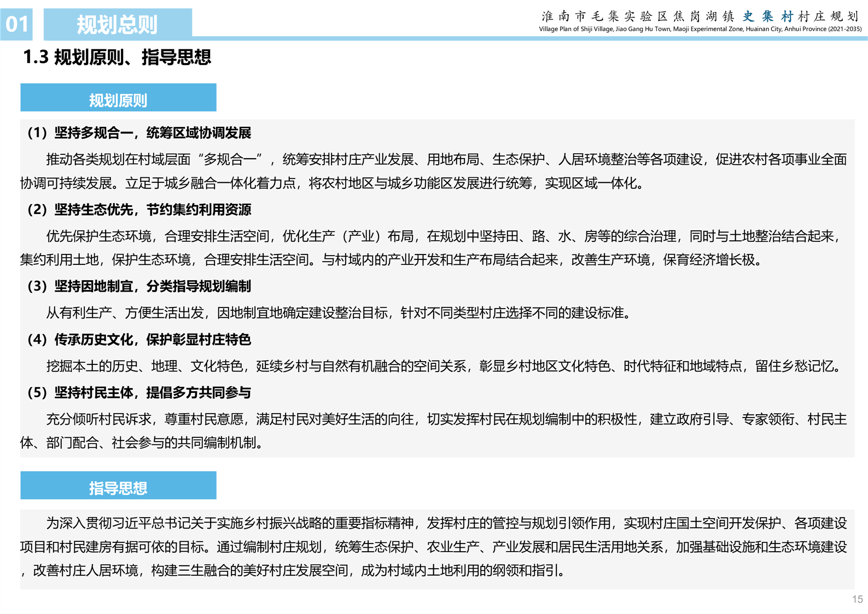Click heading "(4) 传承历史文化，保护彰显村庄特色"
Image resolution: width=868 pixels, height=614 pixels.
(139, 340)
